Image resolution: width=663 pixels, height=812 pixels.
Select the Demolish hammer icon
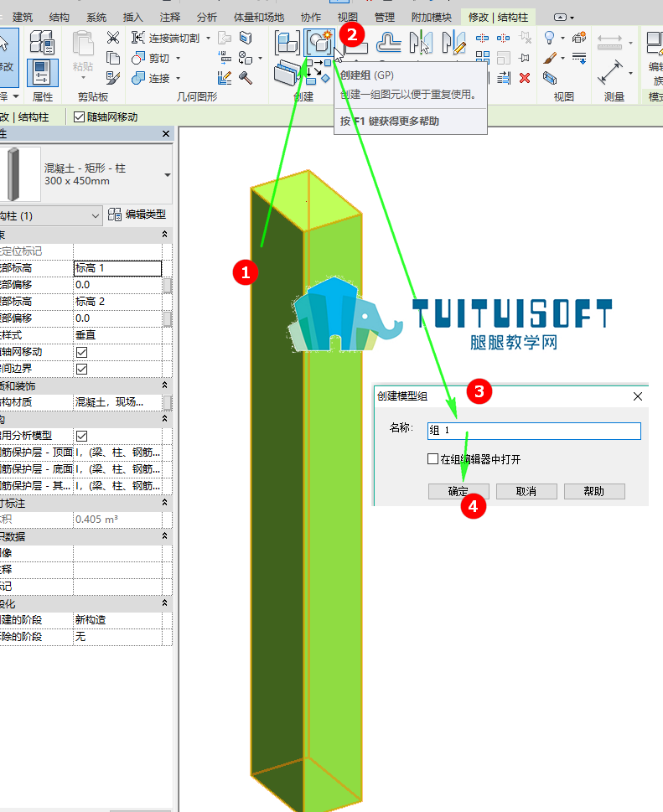pos(246,78)
